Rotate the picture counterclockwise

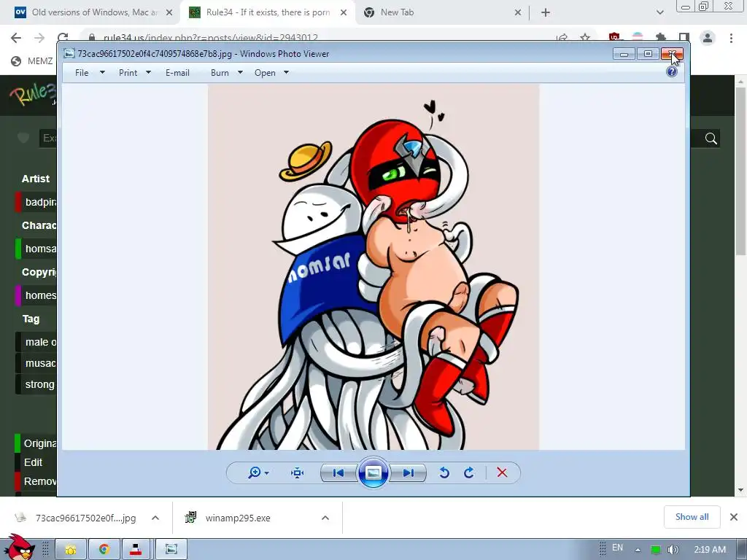coord(444,472)
